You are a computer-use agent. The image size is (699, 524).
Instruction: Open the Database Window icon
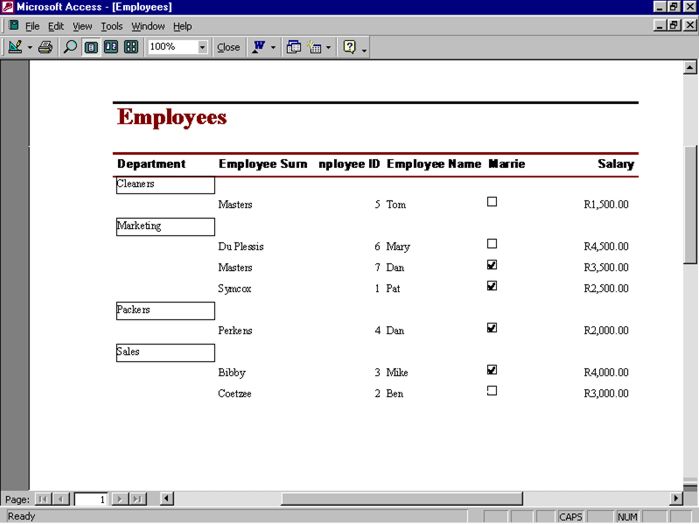293,47
